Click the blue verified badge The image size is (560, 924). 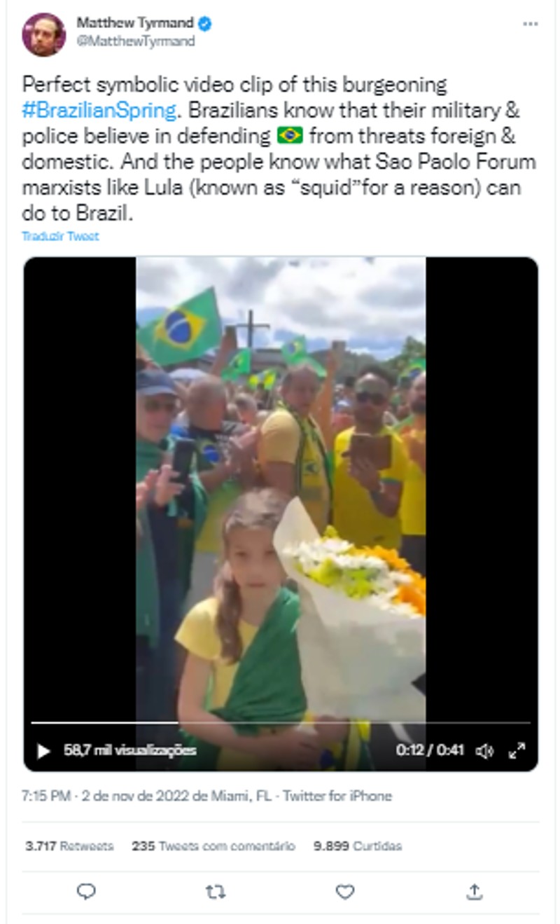click(204, 25)
